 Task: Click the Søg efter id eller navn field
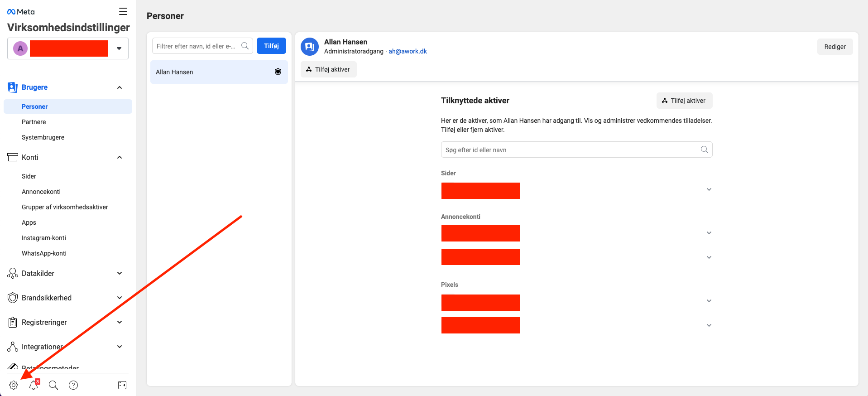click(x=576, y=150)
